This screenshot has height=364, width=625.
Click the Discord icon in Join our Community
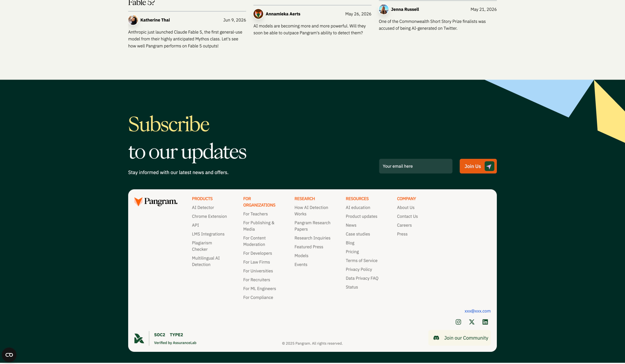click(436, 338)
